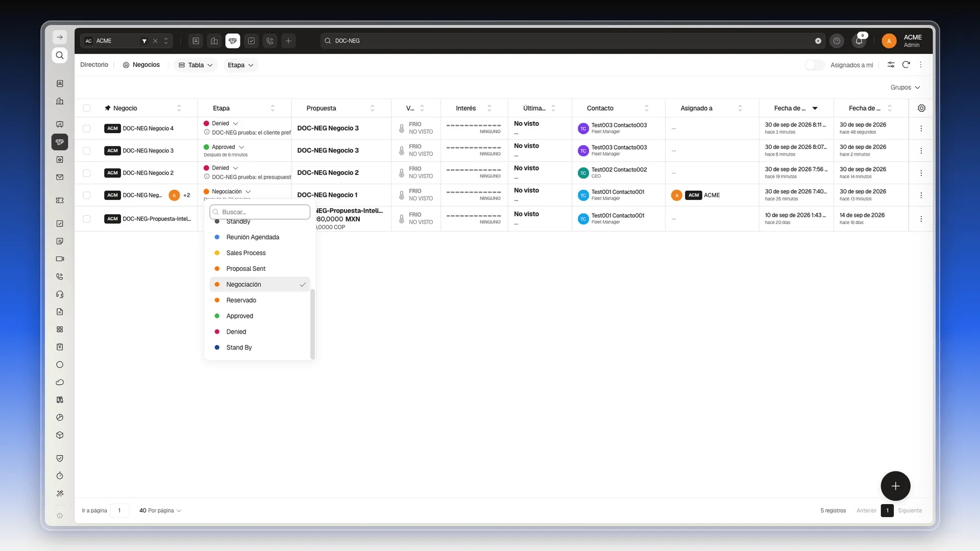Screen dimensions: 980x551
Task: Click the stage dropdown list scrollbar
Action: point(312,323)
